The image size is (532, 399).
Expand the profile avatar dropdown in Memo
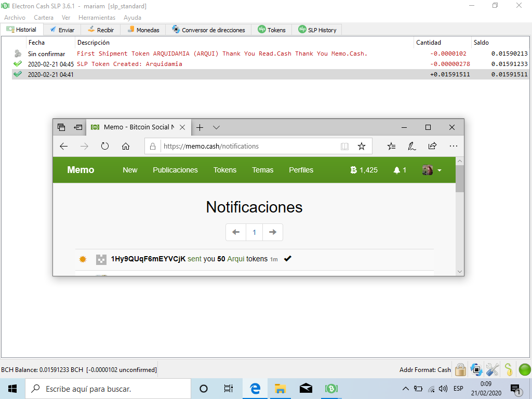click(432, 170)
